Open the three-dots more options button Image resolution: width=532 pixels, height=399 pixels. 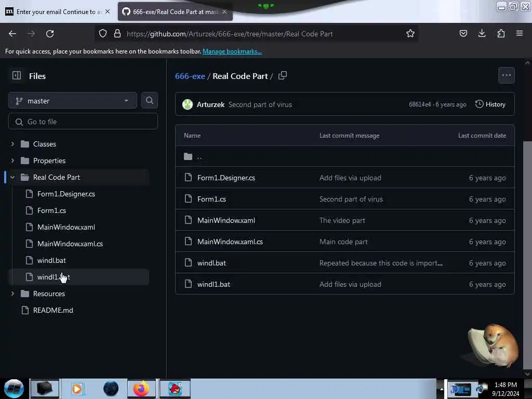[x=506, y=75]
